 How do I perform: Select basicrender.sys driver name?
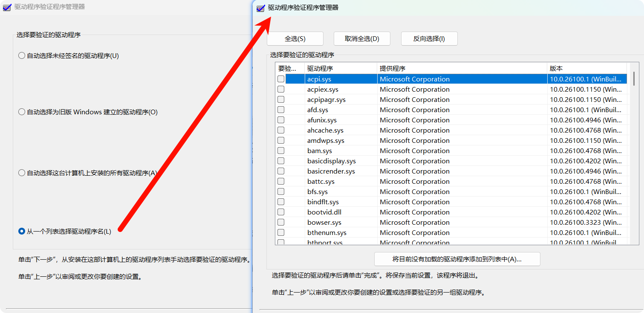pos(331,171)
